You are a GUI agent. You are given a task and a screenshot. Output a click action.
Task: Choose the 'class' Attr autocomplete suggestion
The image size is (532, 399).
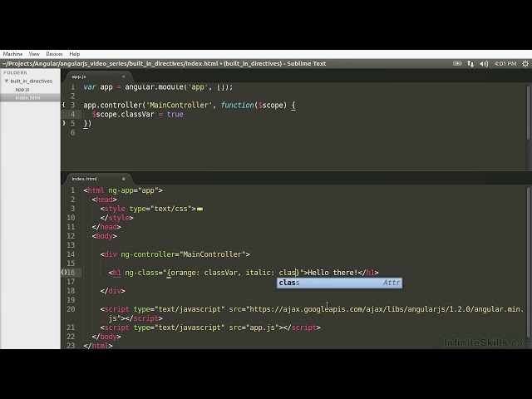click(x=340, y=283)
